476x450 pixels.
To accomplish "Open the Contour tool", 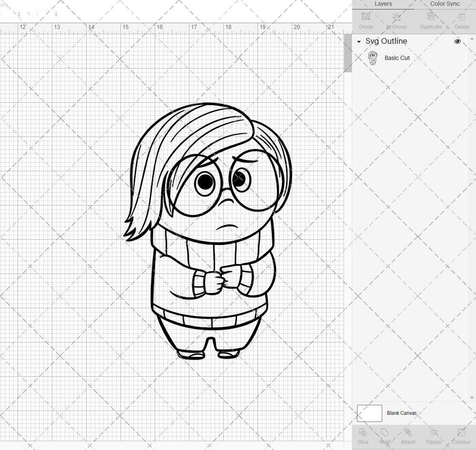I will click(x=461, y=435).
